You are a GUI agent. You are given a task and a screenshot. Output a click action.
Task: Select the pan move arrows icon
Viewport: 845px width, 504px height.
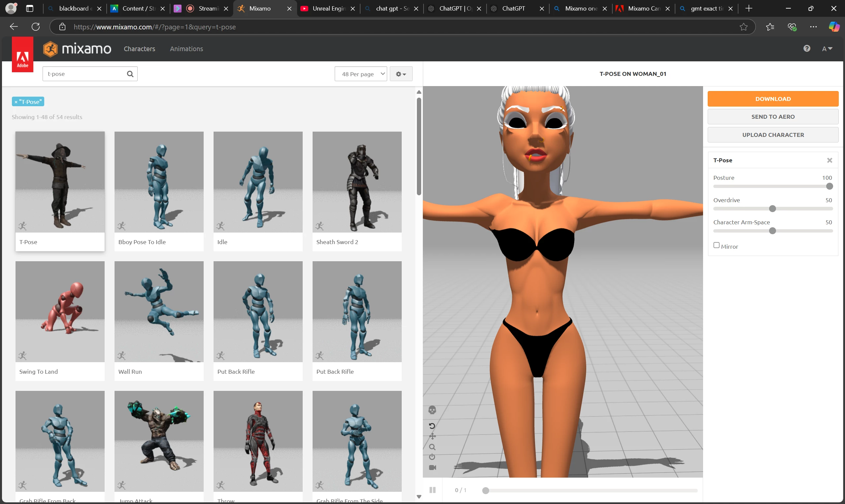tap(432, 436)
